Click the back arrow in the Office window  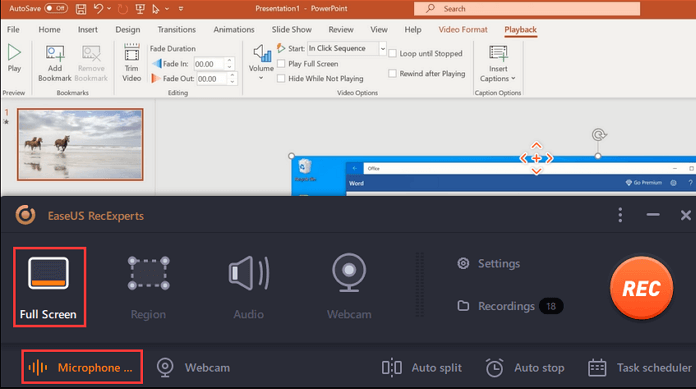(355, 168)
